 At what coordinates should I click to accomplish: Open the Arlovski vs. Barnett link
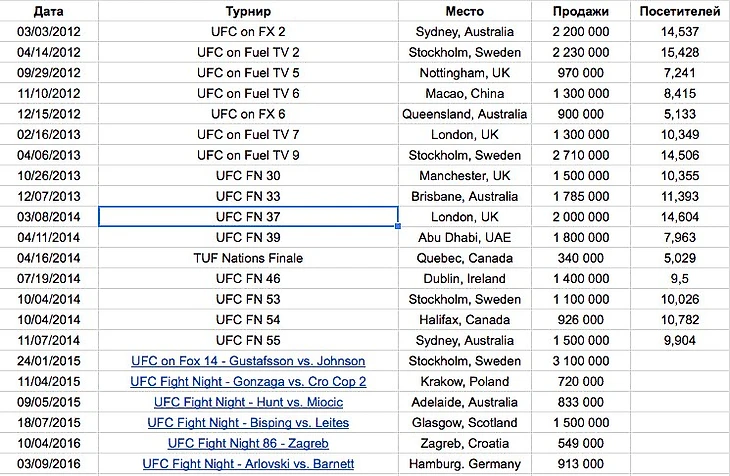tap(247, 464)
